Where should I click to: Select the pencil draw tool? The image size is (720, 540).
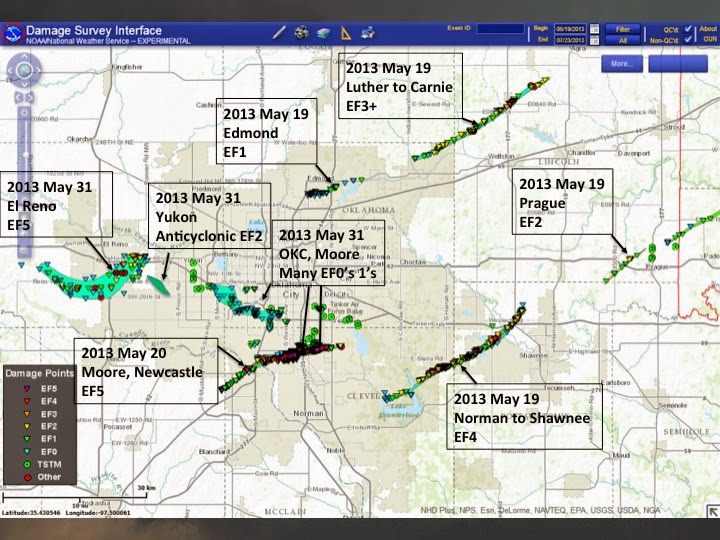click(279, 33)
